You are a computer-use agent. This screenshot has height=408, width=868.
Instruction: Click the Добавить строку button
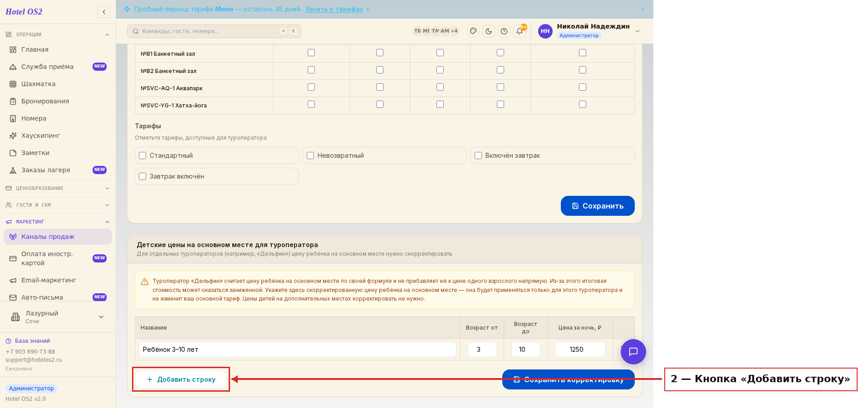click(x=181, y=379)
